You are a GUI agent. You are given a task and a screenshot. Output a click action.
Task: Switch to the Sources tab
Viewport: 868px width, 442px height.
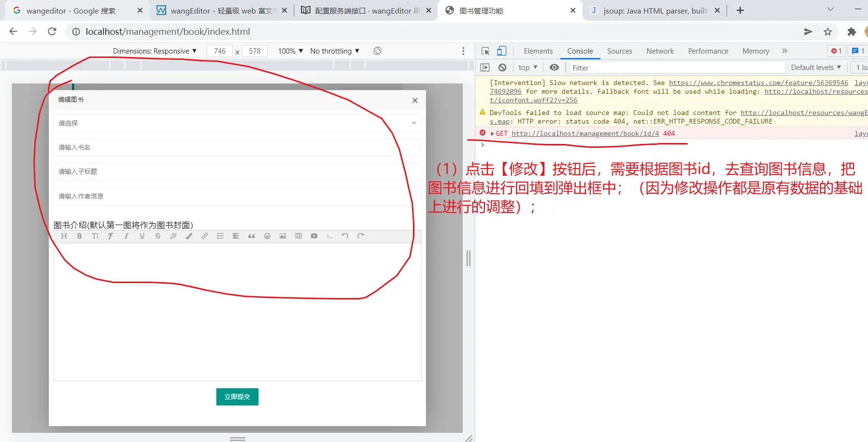(619, 51)
